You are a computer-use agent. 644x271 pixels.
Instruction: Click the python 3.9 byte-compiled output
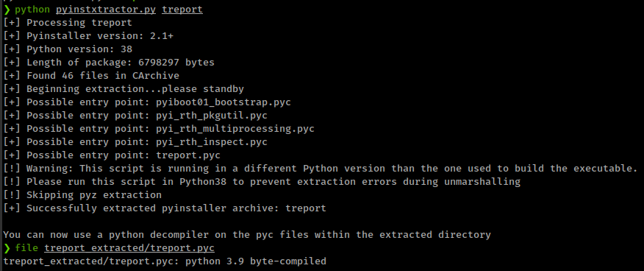point(255,261)
